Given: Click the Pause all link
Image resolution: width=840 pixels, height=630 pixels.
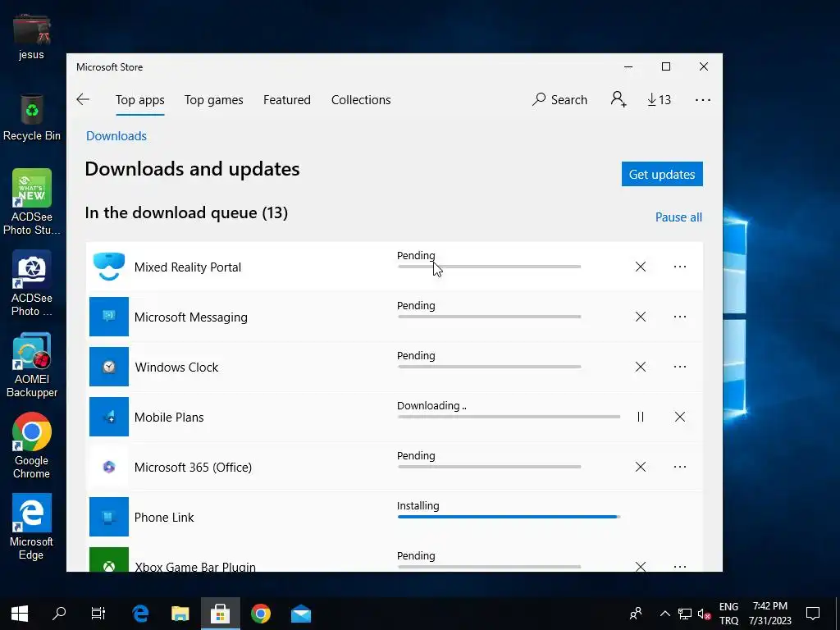Looking at the screenshot, I should click(x=678, y=217).
